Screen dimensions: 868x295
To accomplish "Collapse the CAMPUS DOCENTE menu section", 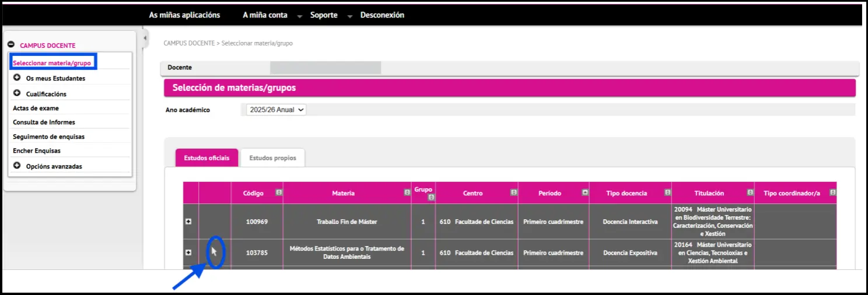I will 10,45.
